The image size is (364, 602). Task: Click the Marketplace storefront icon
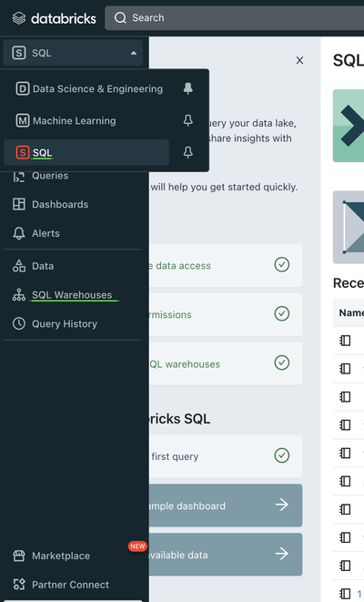(x=19, y=556)
